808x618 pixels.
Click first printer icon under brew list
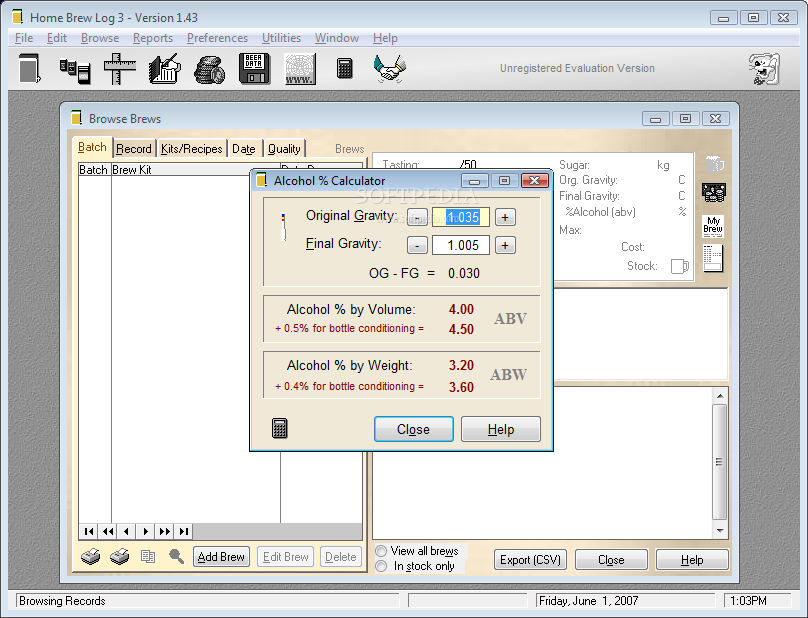pyautogui.click(x=91, y=557)
